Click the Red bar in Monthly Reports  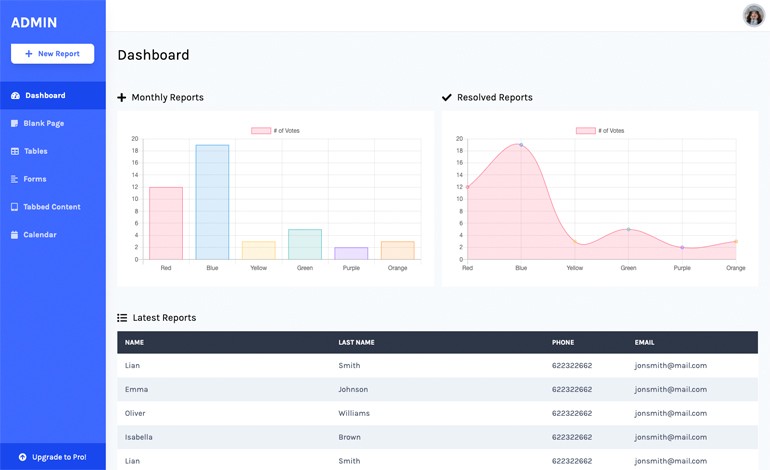click(x=166, y=223)
